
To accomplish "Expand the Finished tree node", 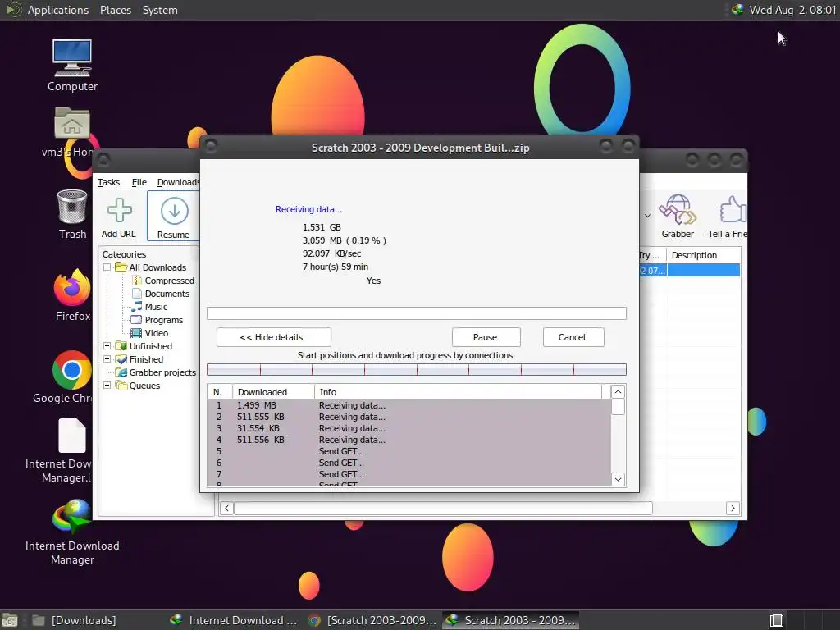I will click(107, 359).
